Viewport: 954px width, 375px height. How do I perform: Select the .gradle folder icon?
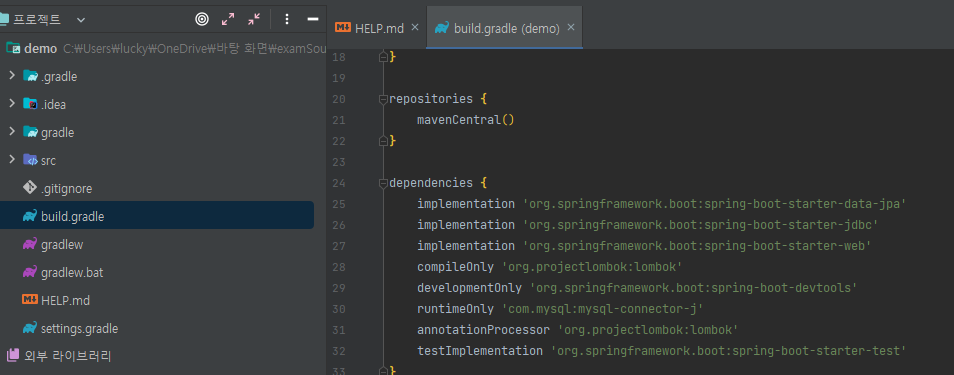point(30,77)
